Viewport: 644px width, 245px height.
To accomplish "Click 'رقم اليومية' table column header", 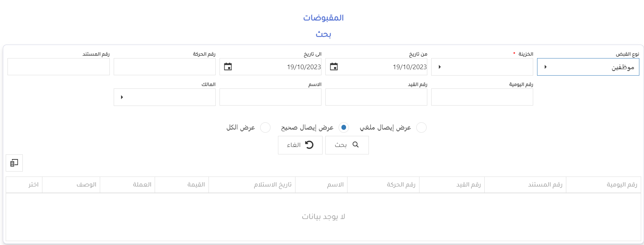I will coord(622,185).
